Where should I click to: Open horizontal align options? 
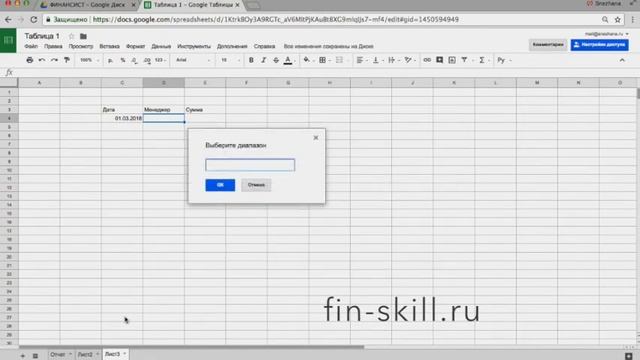click(361, 60)
